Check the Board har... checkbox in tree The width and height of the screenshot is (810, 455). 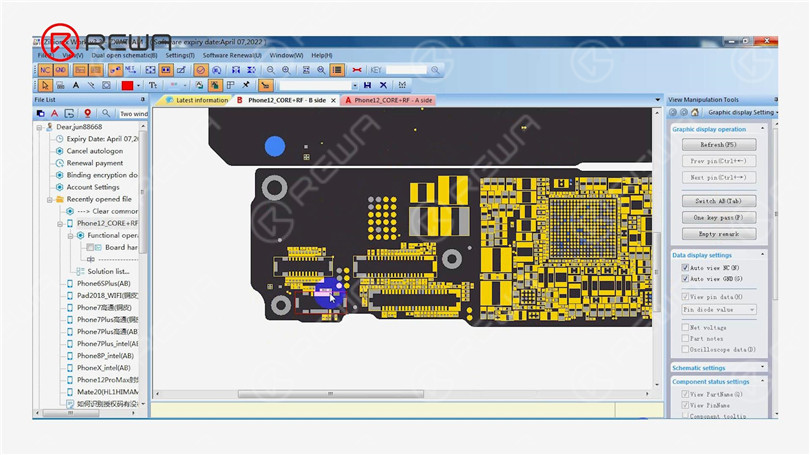click(x=90, y=247)
